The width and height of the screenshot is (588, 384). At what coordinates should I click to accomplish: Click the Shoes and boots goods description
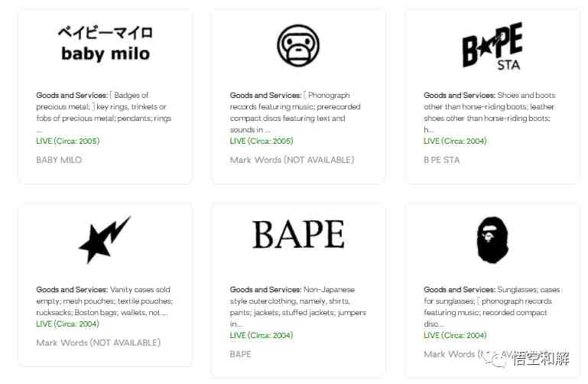point(489,112)
